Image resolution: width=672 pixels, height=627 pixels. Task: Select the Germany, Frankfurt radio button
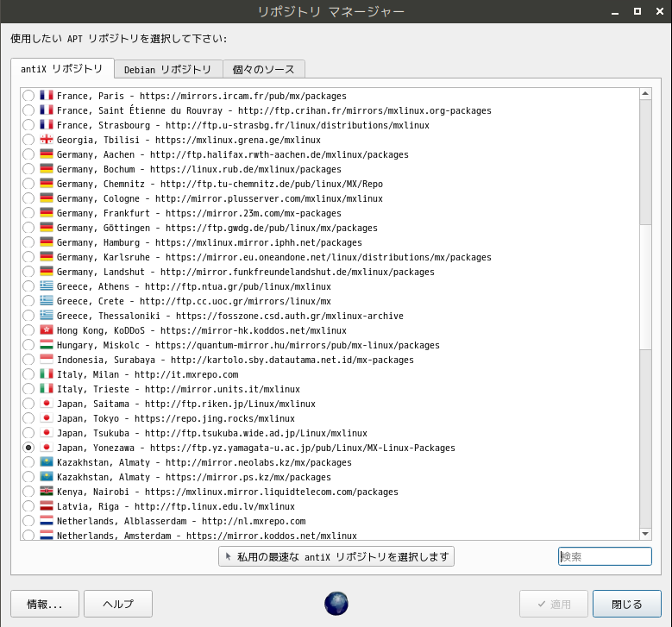click(x=28, y=213)
